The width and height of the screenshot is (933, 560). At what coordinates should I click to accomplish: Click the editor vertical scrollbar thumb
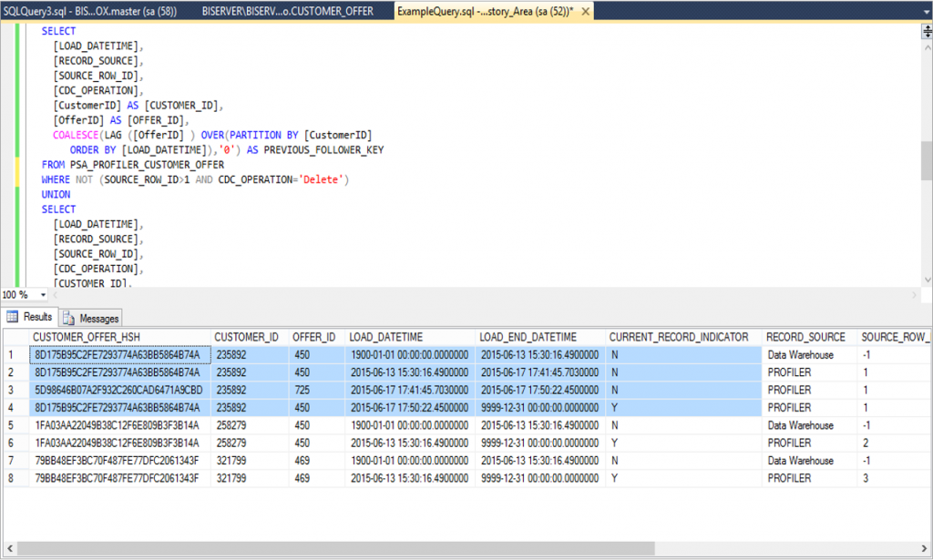click(927, 160)
